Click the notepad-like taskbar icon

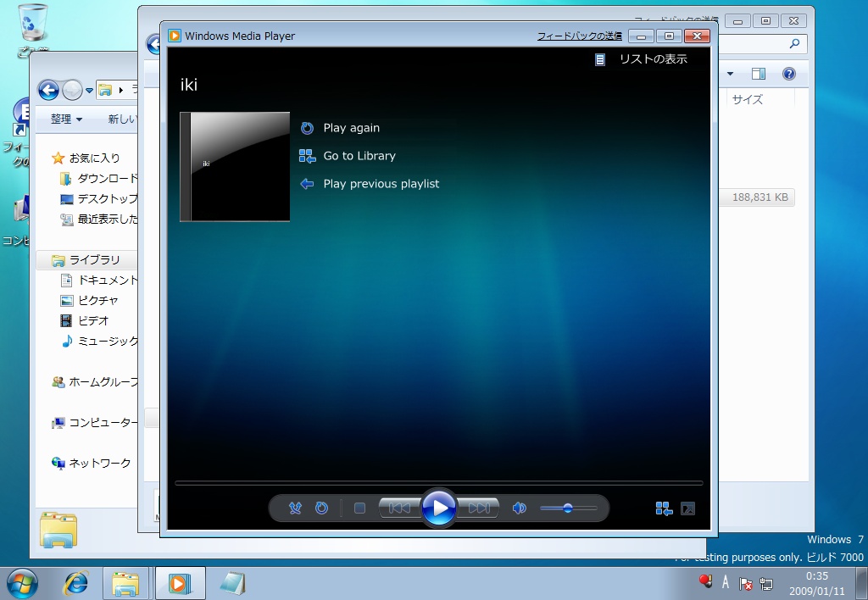pos(232,583)
